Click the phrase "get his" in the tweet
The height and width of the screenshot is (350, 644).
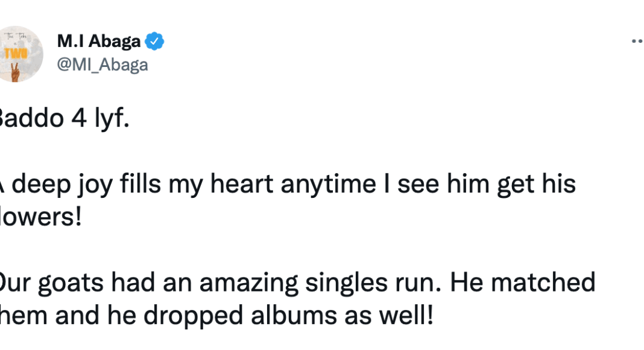click(x=535, y=185)
